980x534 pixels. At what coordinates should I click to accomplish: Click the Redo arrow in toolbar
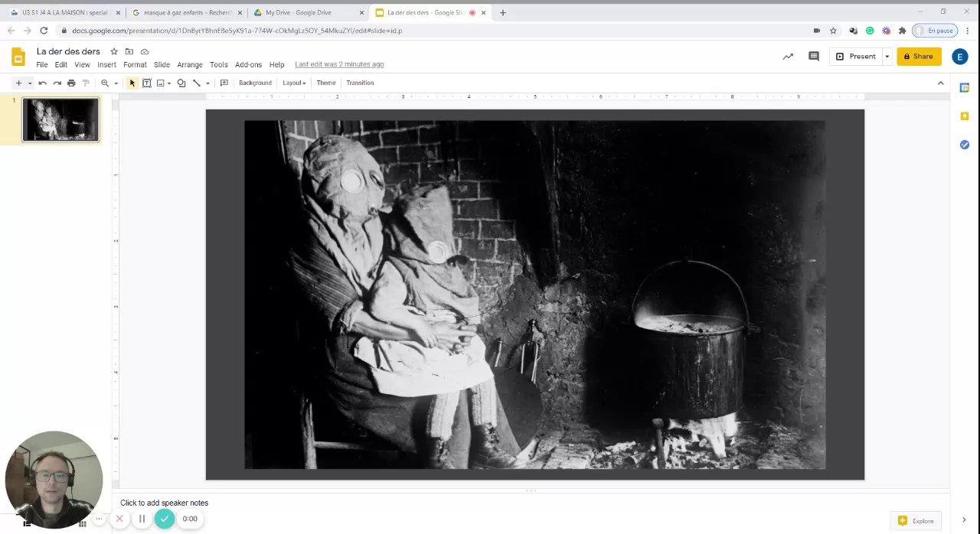[57, 83]
